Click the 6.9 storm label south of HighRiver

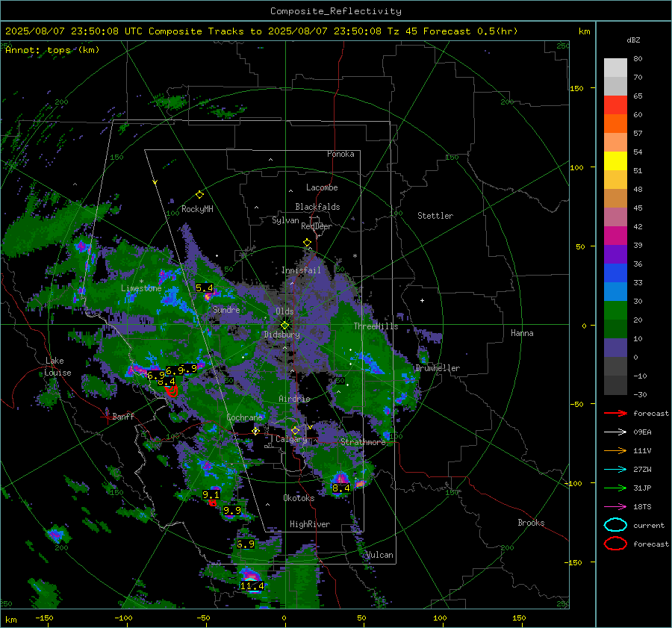pyautogui.click(x=246, y=544)
